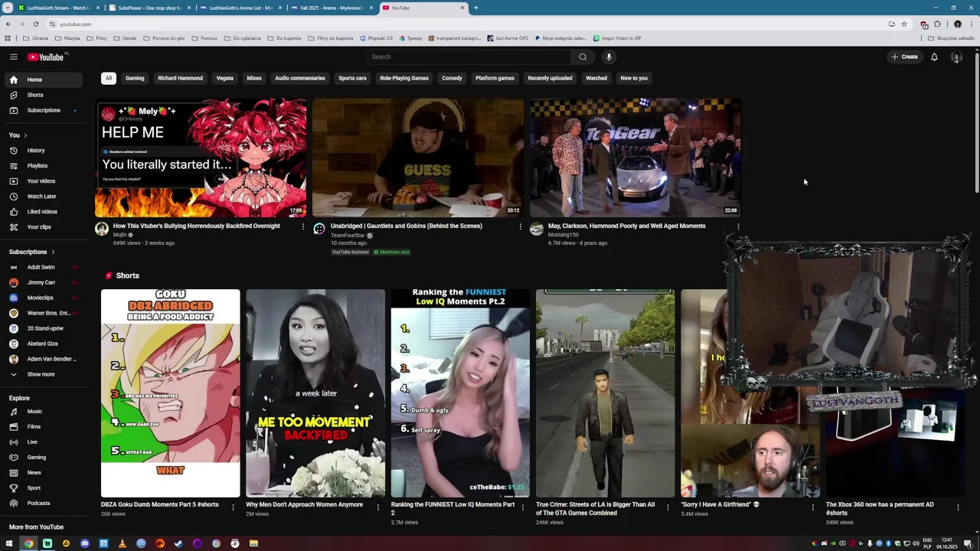Select the Comedy filter chip
Screen dimensions: 980x551
[x=452, y=78]
